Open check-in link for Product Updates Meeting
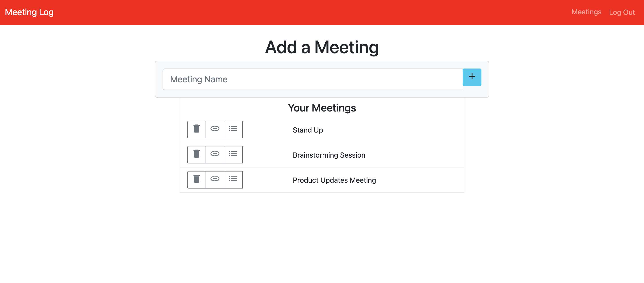The image size is (644, 283). 215,179
